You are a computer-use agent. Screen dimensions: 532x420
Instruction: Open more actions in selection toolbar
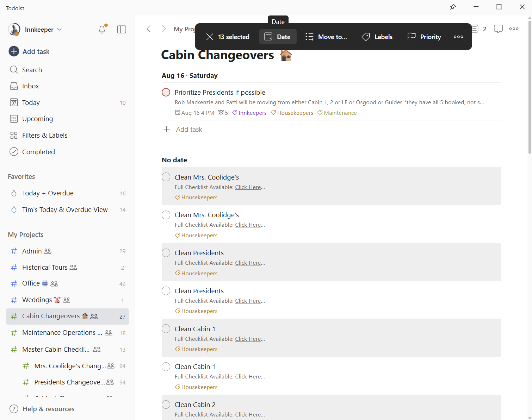click(458, 37)
